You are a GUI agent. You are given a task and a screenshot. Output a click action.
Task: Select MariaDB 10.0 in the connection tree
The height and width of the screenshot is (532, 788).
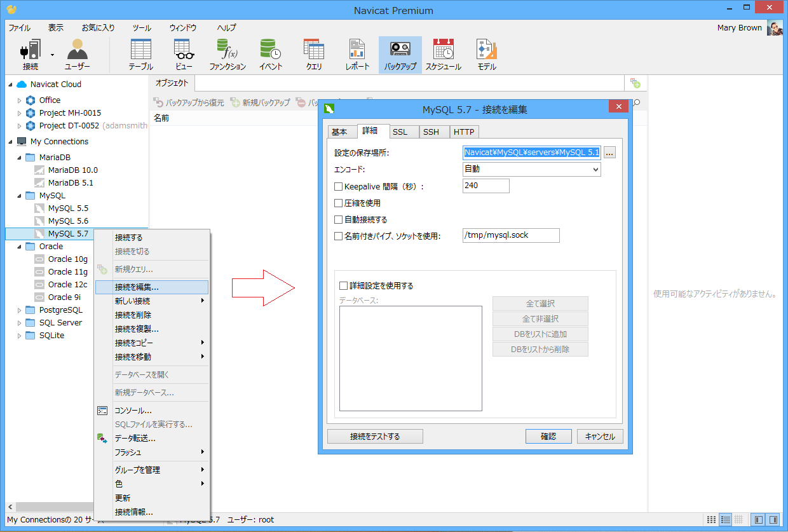point(72,170)
